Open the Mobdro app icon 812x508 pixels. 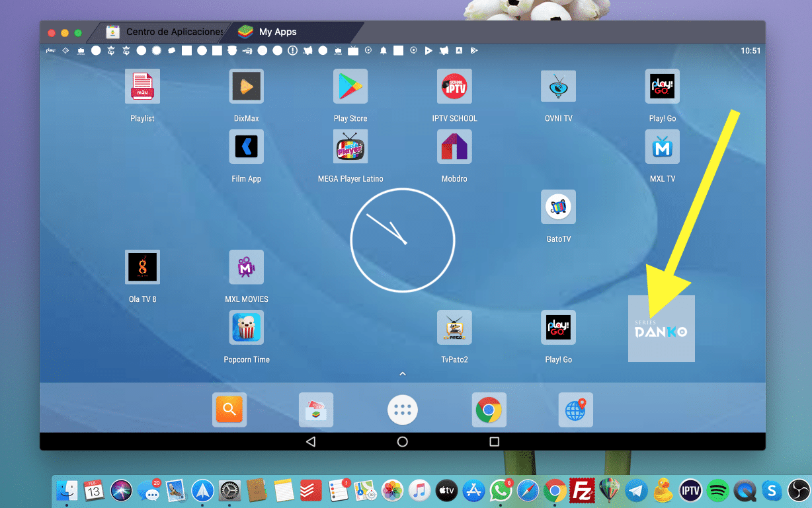click(454, 147)
